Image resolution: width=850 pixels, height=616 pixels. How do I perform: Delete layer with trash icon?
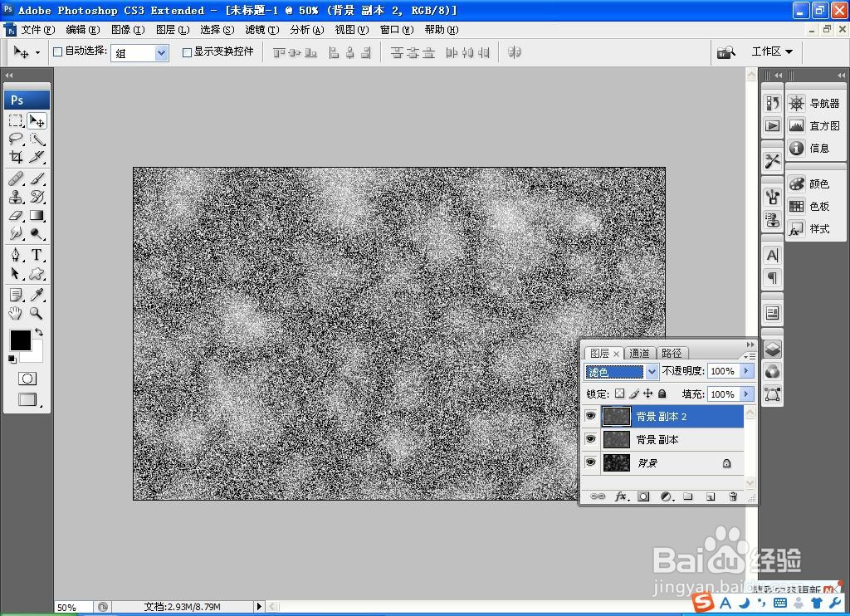(x=733, y=496)
